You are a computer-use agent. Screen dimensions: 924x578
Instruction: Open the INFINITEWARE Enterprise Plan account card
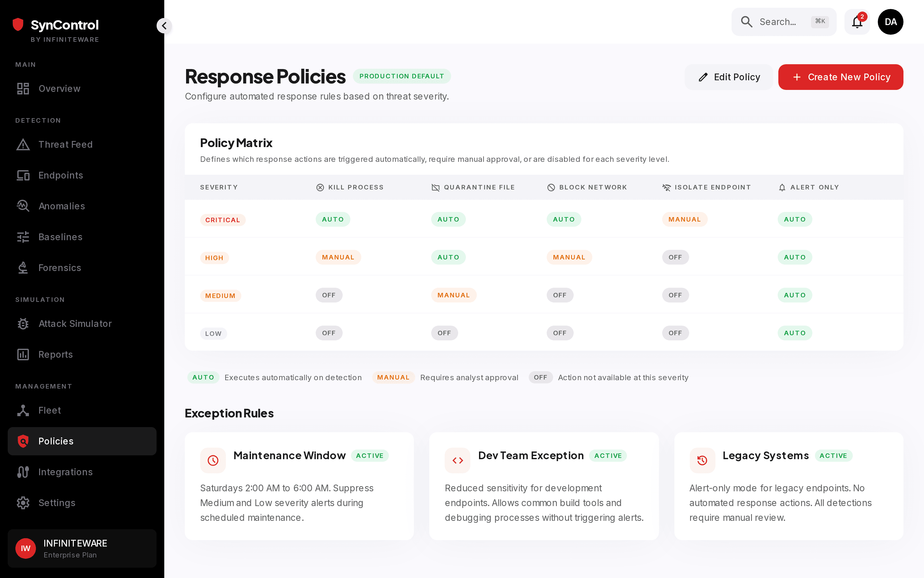pos(82,548)
